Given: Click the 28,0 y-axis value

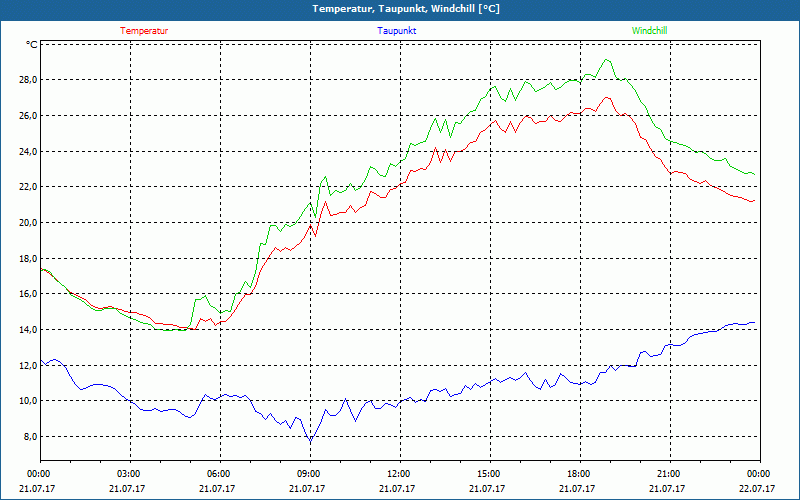Looking at the screenshot, I should [29, 80].
